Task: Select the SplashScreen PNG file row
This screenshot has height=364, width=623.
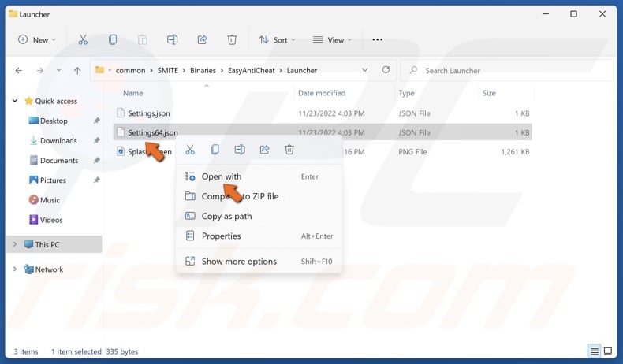Action: click(323, 151)
